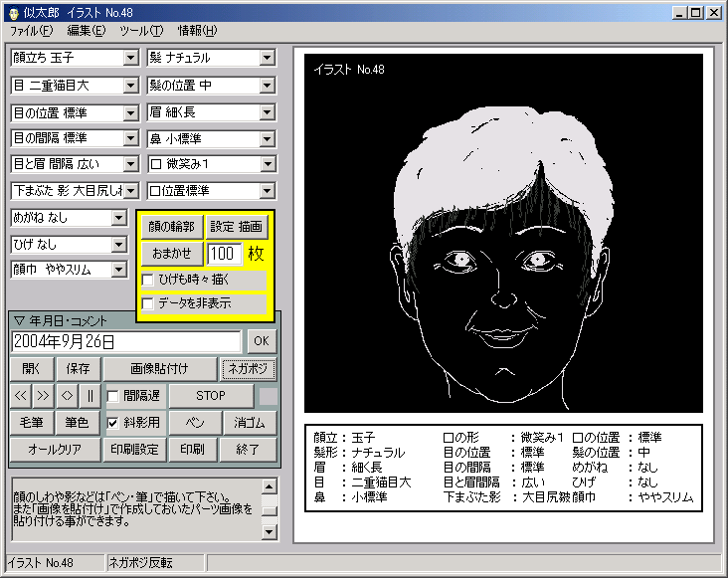Click the next illustration >> button

coord(43,396)
